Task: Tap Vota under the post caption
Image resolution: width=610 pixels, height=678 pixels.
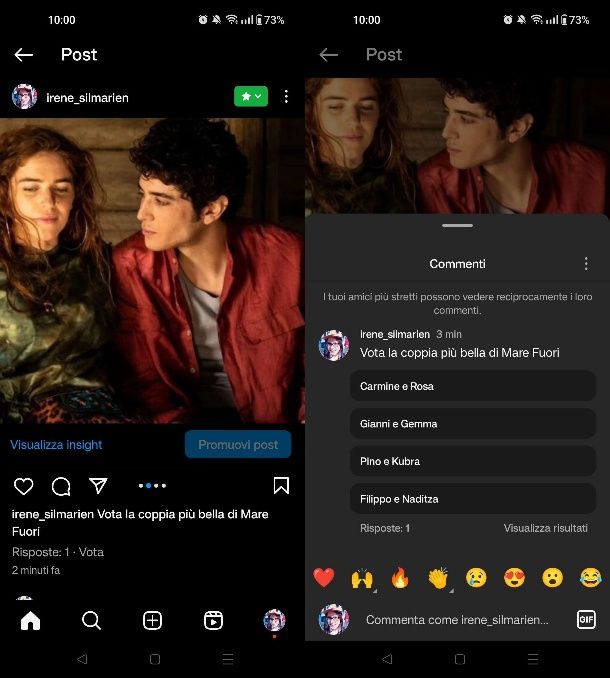Action: [x=91, y=552]
